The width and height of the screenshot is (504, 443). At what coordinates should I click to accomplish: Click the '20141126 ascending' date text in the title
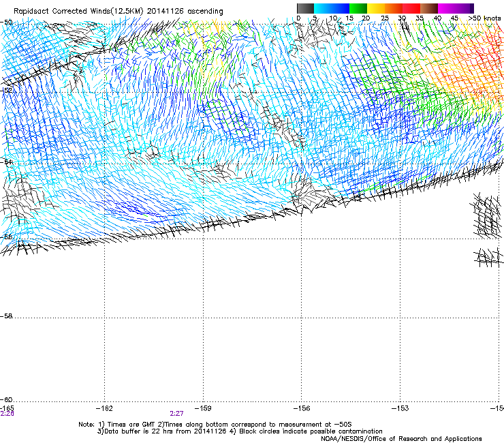pyautogui.click(x=185, y=12)
